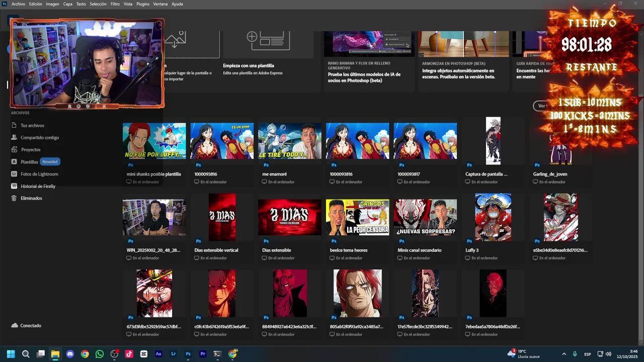Open Adobe Premiere Pro from the taskbar

pyautogui.click(x=203, y=354)
